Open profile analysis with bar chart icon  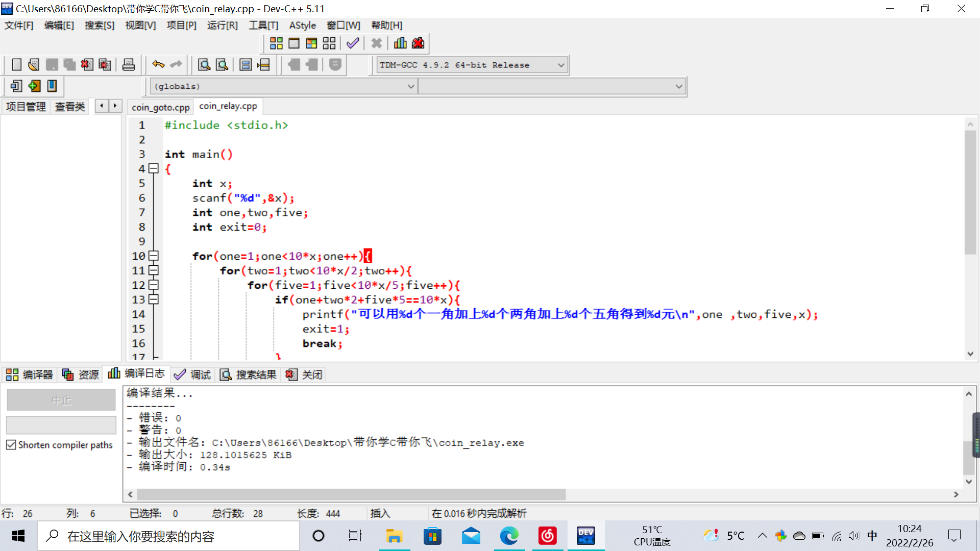400,43
